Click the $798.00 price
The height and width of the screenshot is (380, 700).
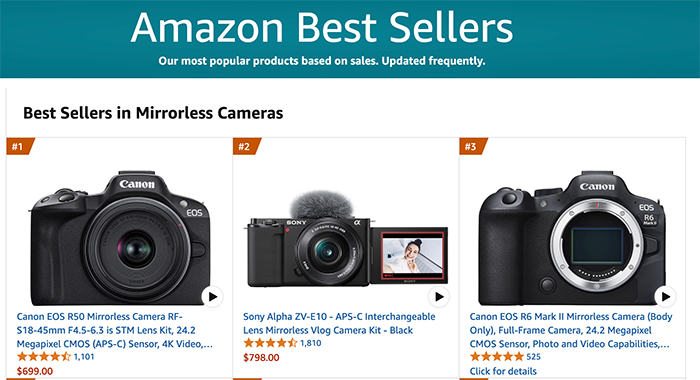coord(261,358)
